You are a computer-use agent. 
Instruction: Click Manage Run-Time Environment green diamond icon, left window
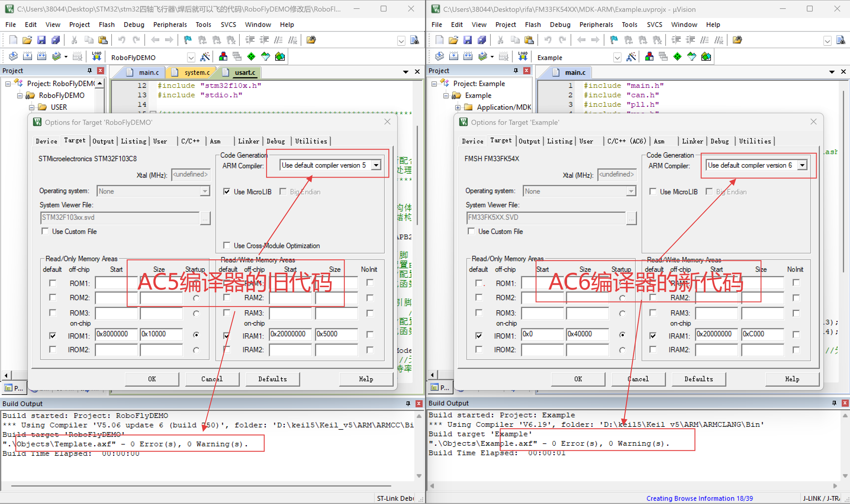(x=251, y=57)
